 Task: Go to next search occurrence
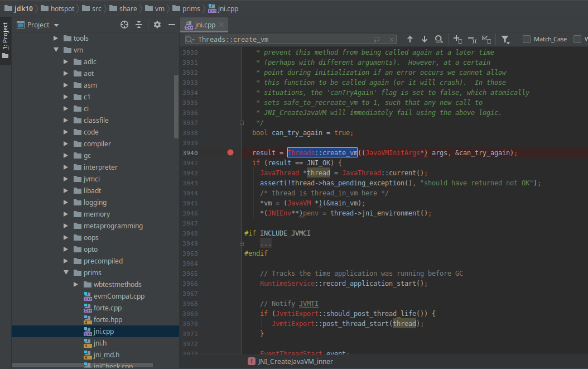[425, 39]
